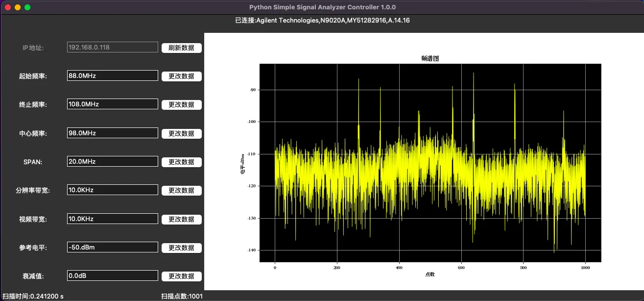Viewport: 644px width, 301px height.
Task: Click the 衰减值 field showing 0.0dB
Action: tap(113, 276)
